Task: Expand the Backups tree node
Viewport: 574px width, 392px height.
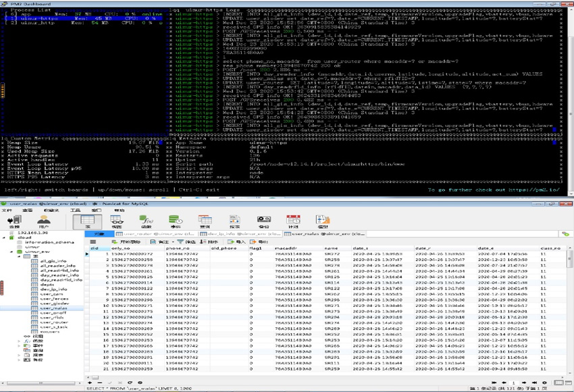Action: click(x=19, y=360)
